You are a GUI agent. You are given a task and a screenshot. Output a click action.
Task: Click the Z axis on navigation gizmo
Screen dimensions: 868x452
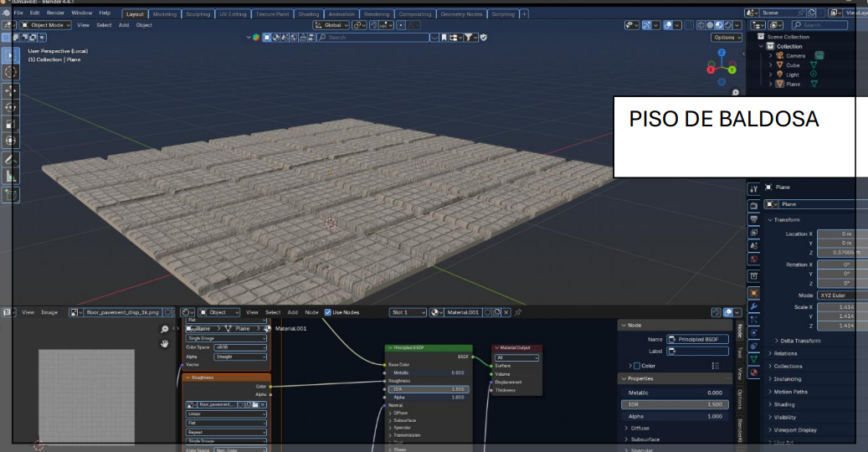point(722,53)
